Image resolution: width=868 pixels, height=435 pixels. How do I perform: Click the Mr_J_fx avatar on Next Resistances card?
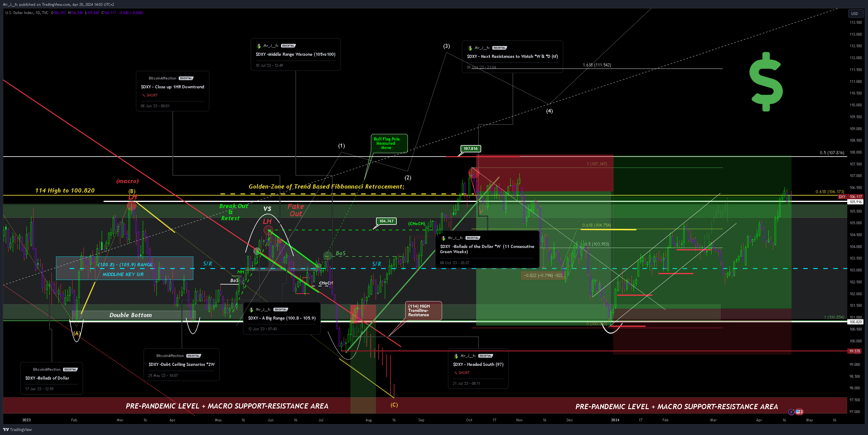(470, 48)
